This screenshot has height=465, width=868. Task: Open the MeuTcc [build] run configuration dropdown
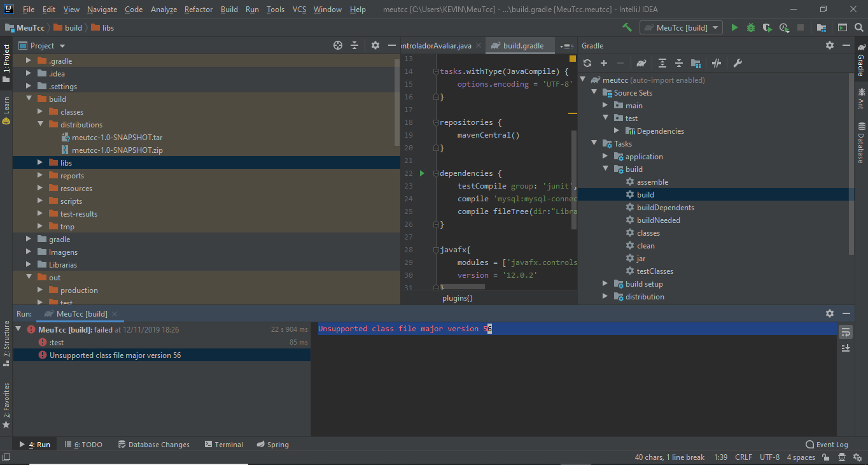point(682,27)
